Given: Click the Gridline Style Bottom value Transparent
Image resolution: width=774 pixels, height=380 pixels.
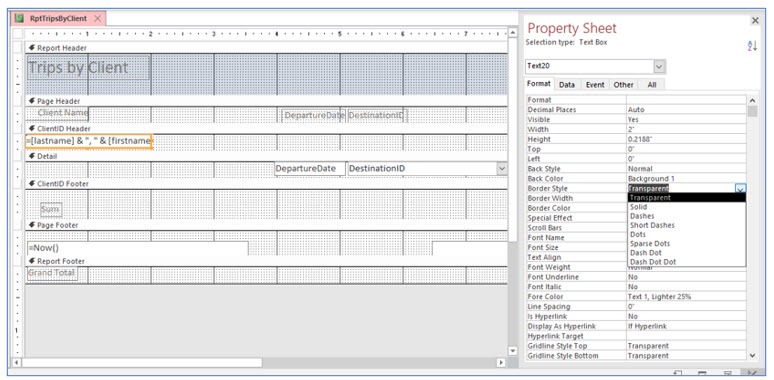Looking at the screenshot, I should (x=686, y=356).
